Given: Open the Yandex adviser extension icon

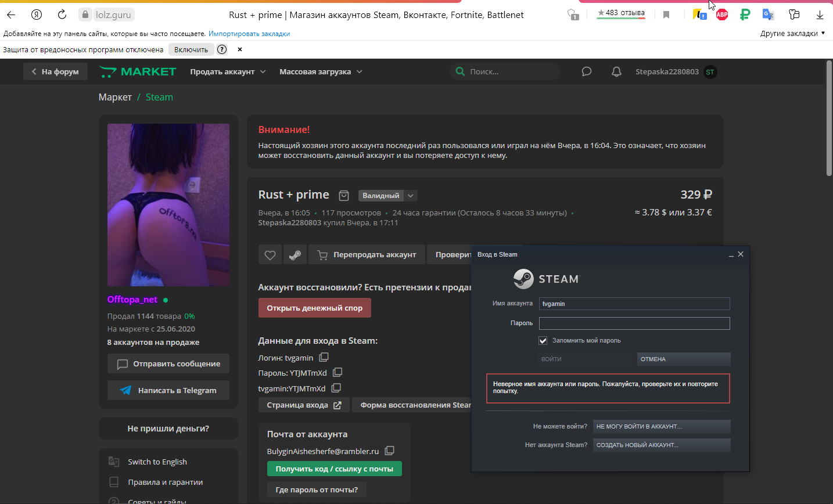Looking at the screenshot, I should click(x=699, y=15).
